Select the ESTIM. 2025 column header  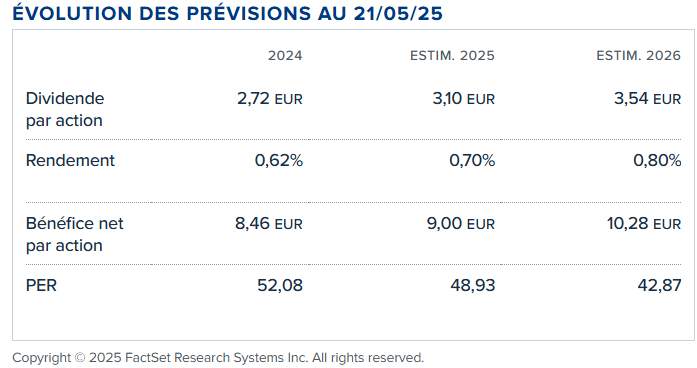click(452, 56)
